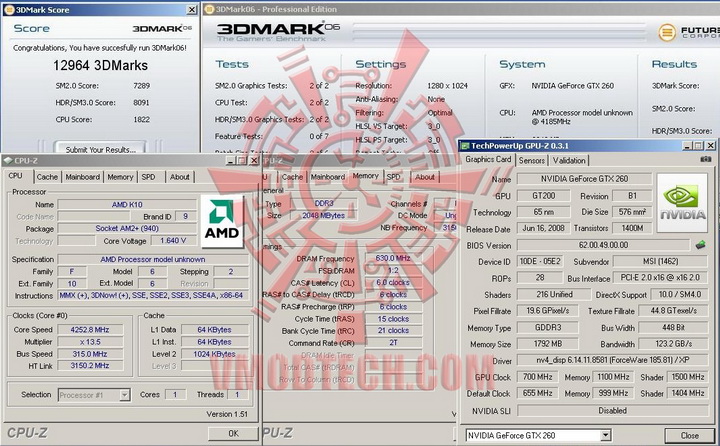Click the SM2.0 Score value 7289
Image resolution: width=720 pixels, height=446 pixels.
(141, 85)
